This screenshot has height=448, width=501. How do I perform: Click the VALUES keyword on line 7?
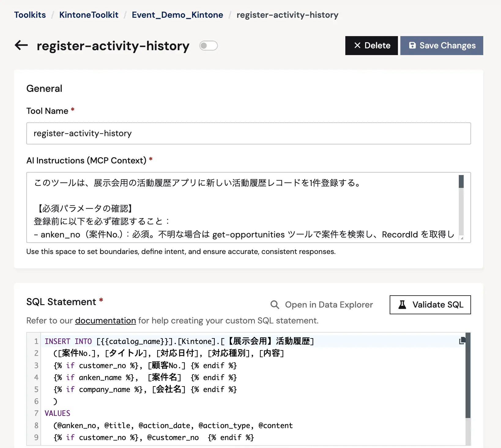click(58, 413)
